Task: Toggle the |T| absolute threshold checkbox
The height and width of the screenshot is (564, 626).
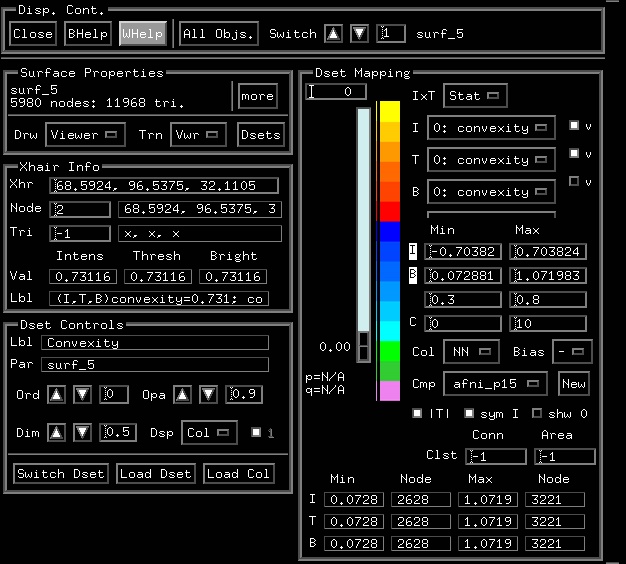Action: point(417,413)
